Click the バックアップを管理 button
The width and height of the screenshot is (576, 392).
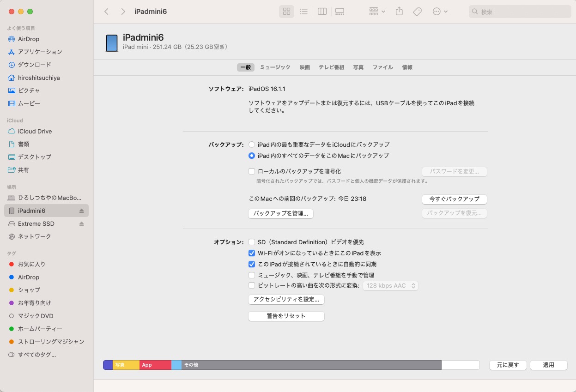click(x=281, y=214)
